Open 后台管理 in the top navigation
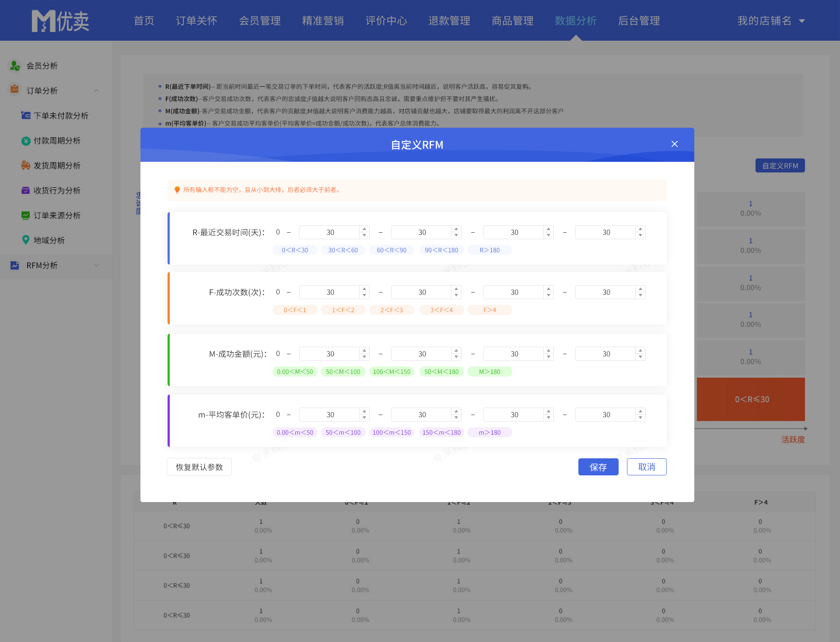 (x=639, y=21)
